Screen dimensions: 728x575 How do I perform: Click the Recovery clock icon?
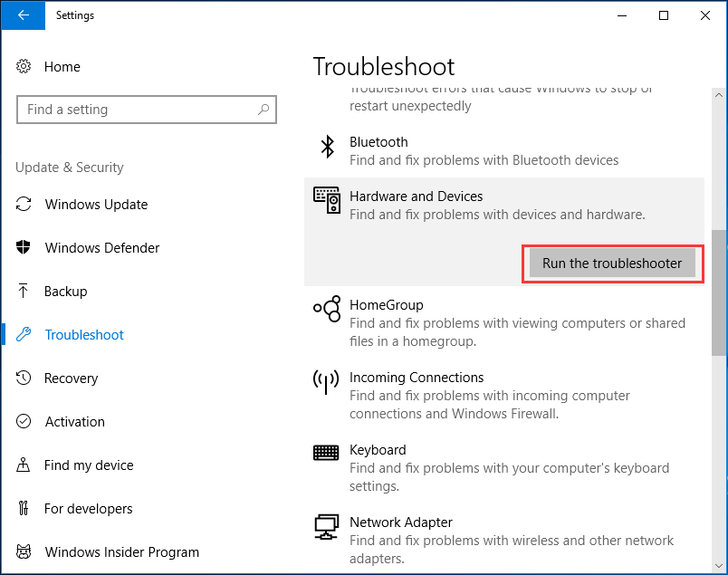pyautogui.click(x=25, y=379)
